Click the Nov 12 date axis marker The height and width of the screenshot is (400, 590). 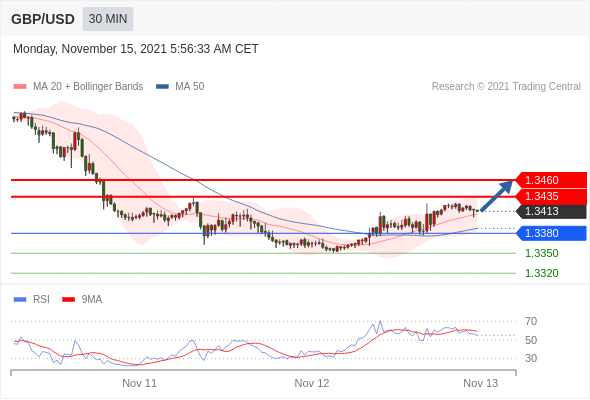click(x=312, y=383)
